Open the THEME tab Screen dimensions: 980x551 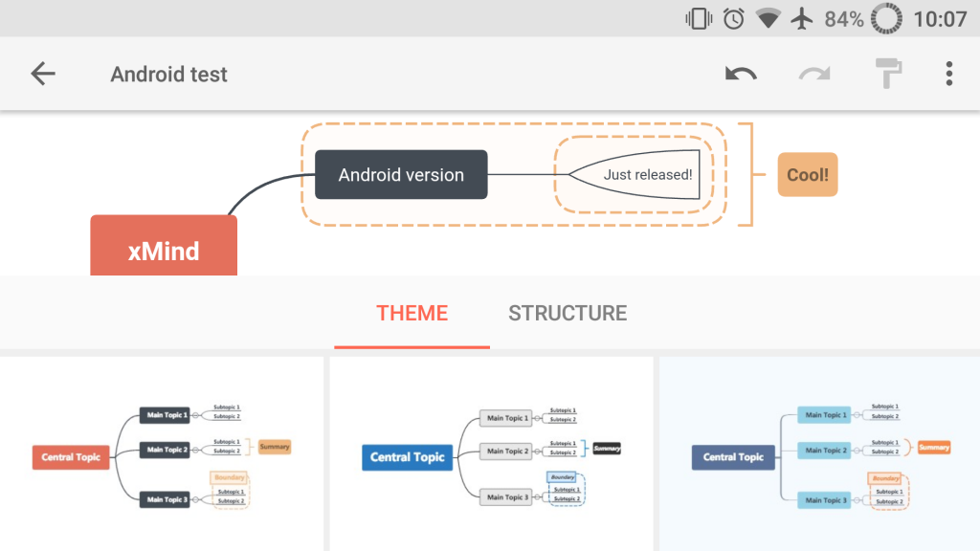pyautogui.click(x=412, y=313)
